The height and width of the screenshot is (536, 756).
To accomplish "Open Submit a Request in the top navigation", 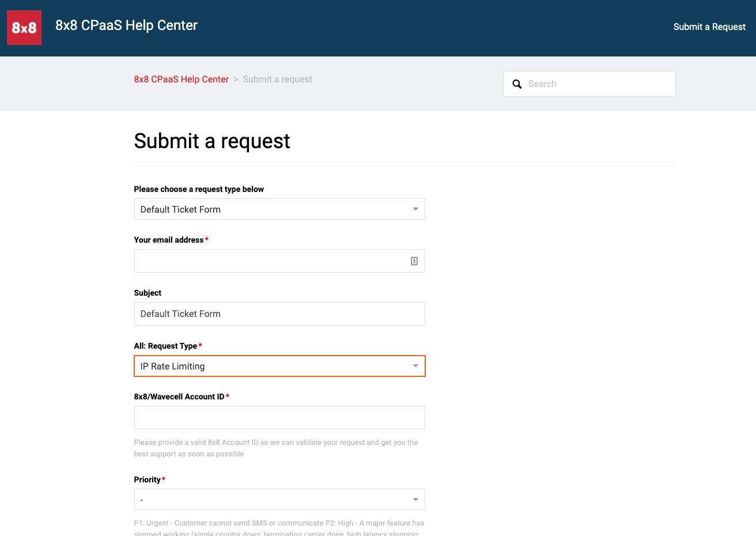I will click(709, 27).
